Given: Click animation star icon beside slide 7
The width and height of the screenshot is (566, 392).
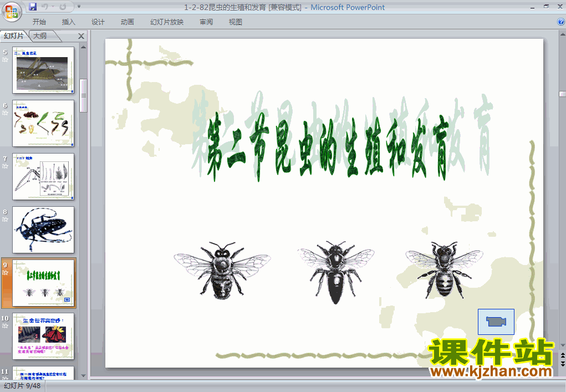Looking at the screenshot, I should (5, 166).
